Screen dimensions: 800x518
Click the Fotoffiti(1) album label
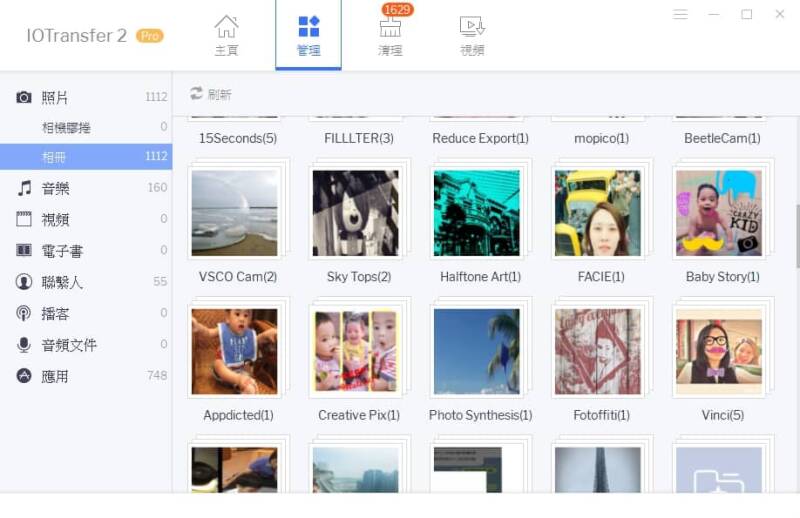(x=602, y=415)
